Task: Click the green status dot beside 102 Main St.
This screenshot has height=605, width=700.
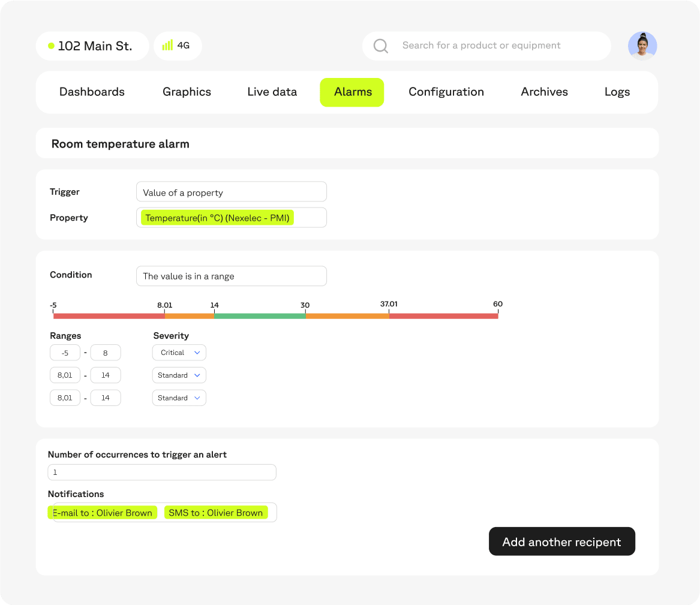Action: (x=51, y=46)
